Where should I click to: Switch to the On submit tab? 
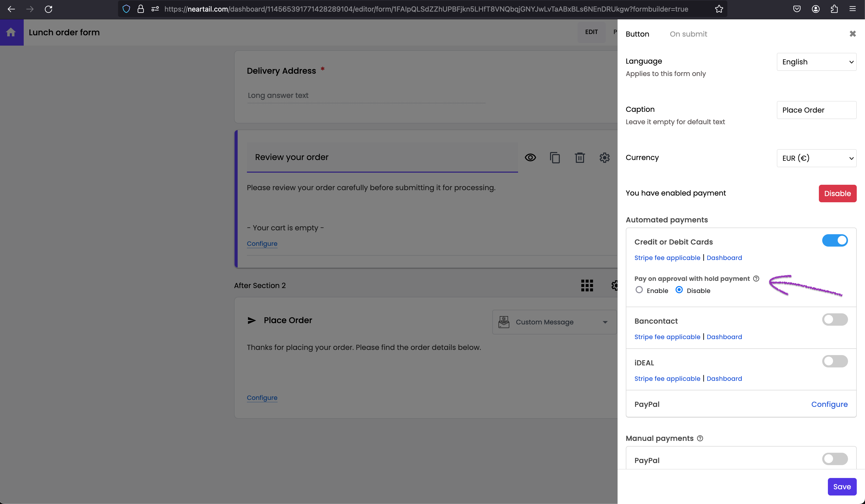[x=688, y=34]
